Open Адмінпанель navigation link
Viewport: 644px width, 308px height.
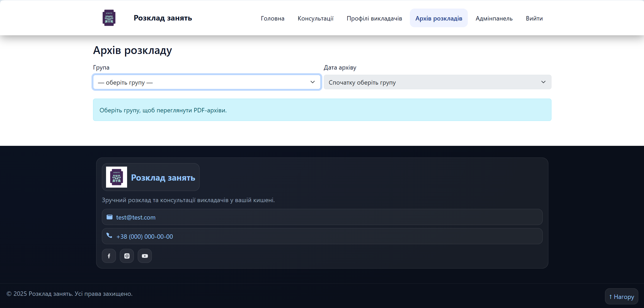(494, 18)
